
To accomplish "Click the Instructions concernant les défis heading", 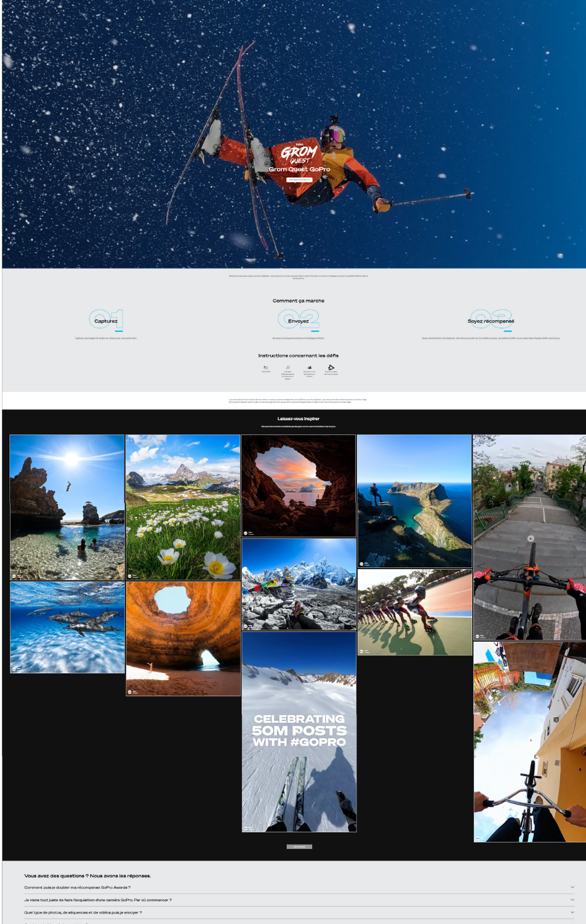I will pos(299,355).
